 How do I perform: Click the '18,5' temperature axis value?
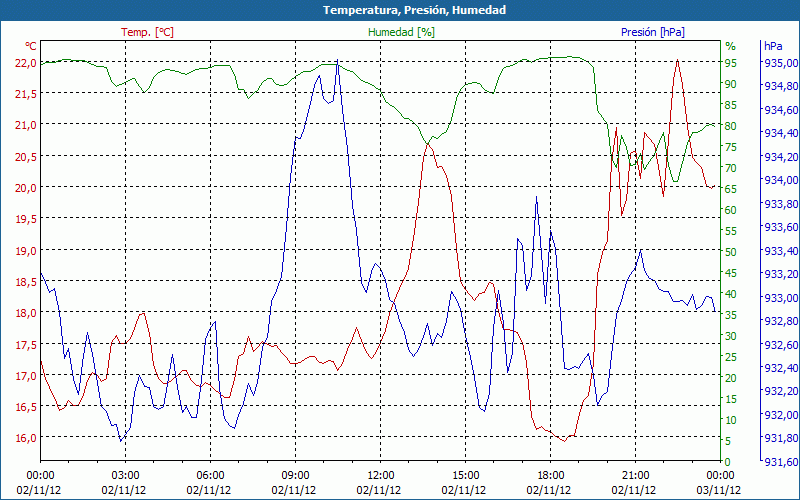tap(27, 282)
